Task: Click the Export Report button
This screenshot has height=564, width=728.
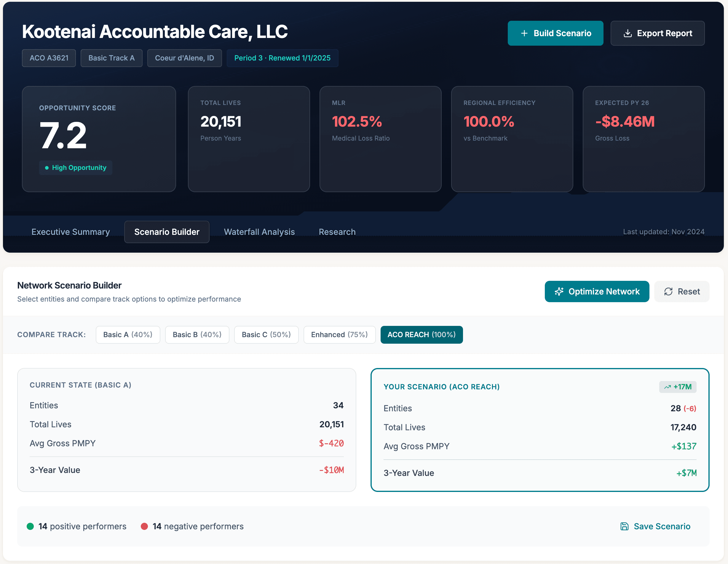Action: (x=657, y=33)
